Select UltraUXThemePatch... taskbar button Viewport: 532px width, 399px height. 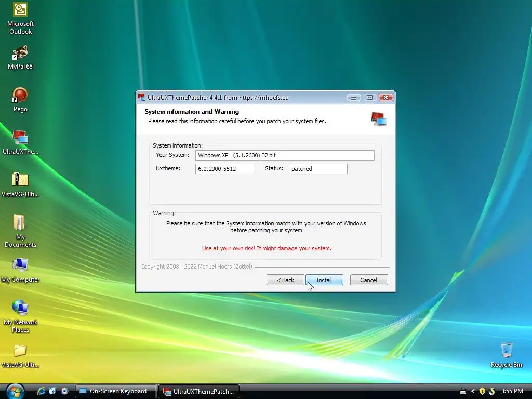(x=199, y=391)
